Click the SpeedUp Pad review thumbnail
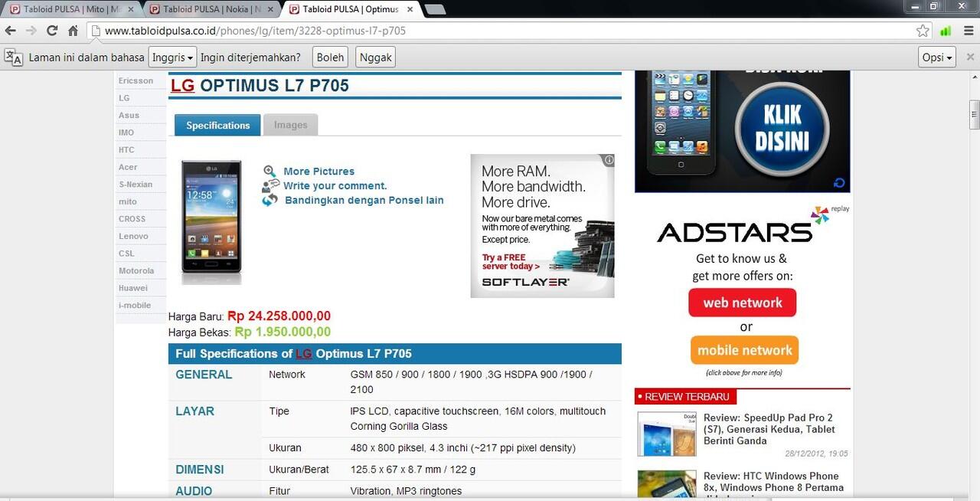This screenshot has width=980, height=501. 667,434
